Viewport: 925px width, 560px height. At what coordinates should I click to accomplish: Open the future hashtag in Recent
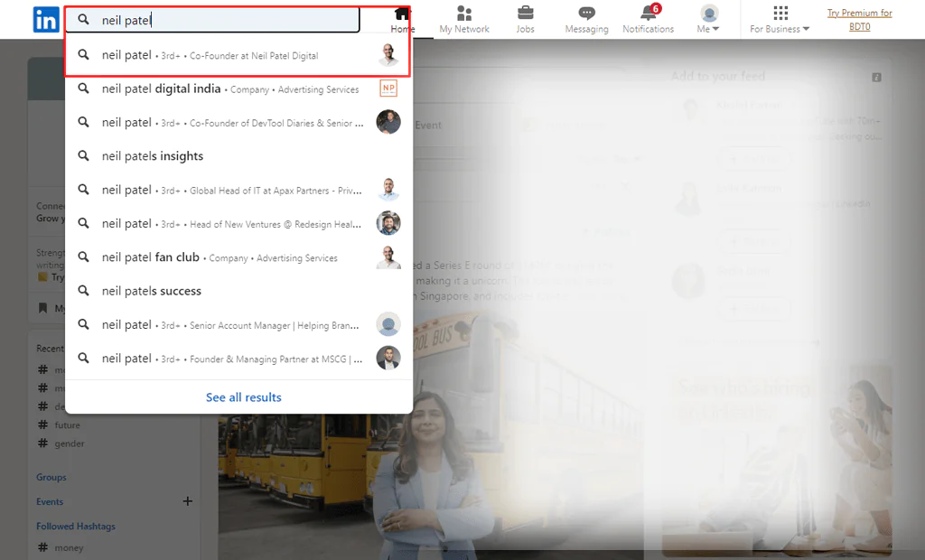tap(67, 425)
